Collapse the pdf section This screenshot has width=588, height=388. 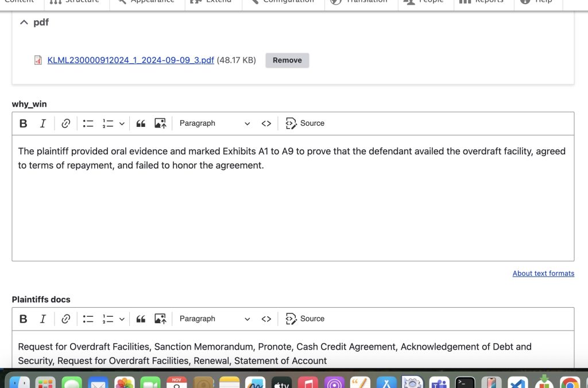coord(24,22)
